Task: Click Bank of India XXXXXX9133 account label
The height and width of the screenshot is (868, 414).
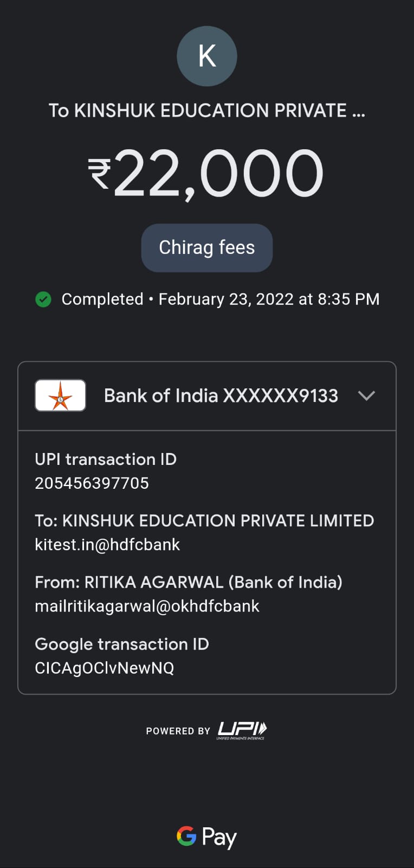Action: 221,395
